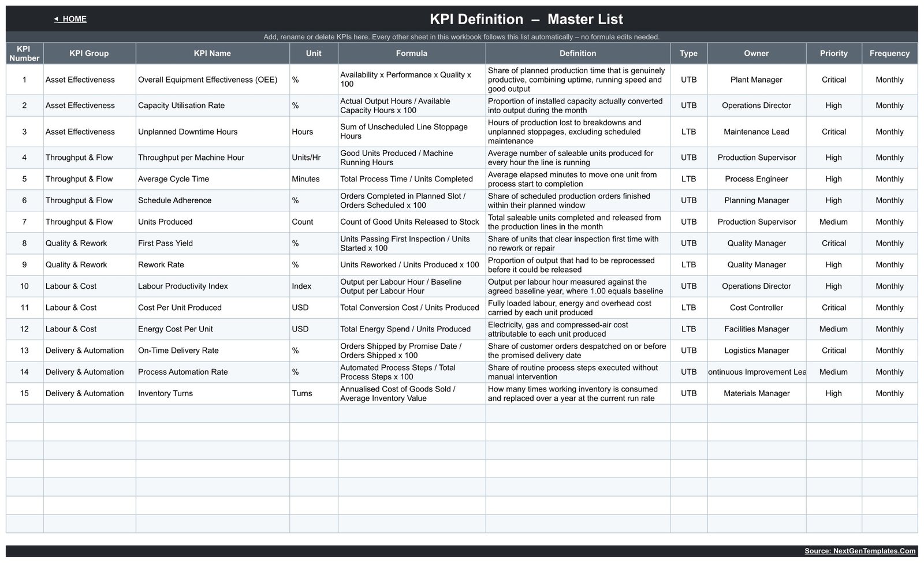Click the Units/Hr unit cell

(x=314, y=158)
